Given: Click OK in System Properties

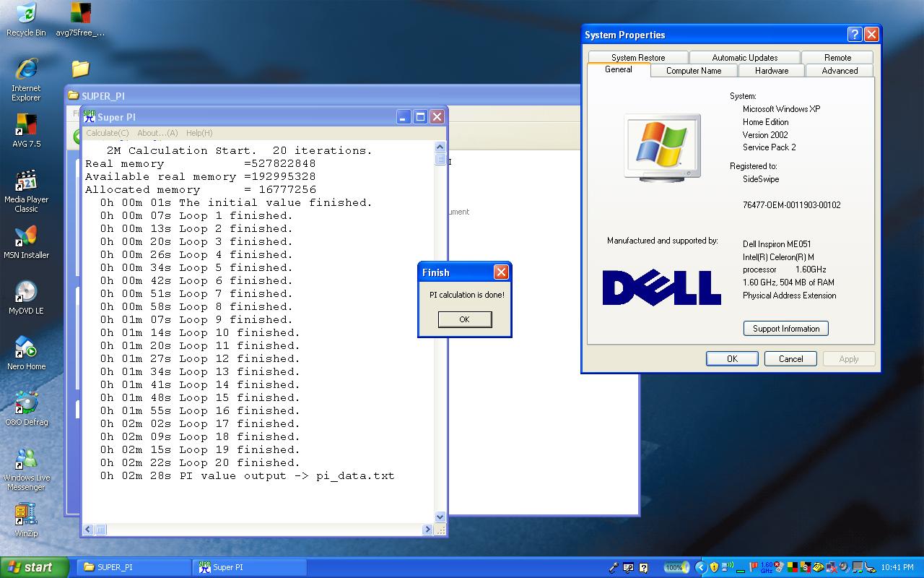Looking at the screenshot, I should 732,358.
